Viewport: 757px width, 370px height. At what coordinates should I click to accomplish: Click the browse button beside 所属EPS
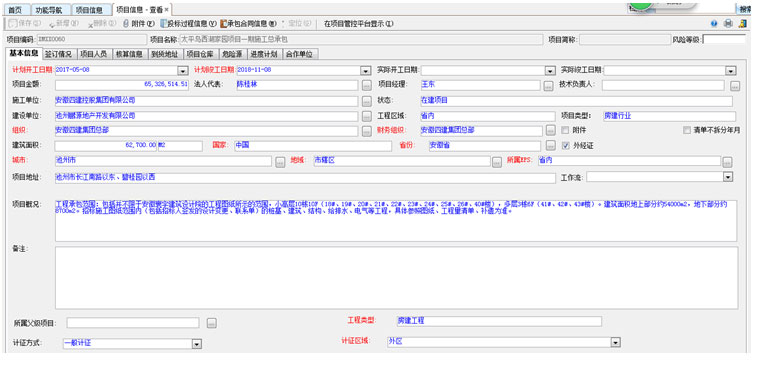pos(727,162)
